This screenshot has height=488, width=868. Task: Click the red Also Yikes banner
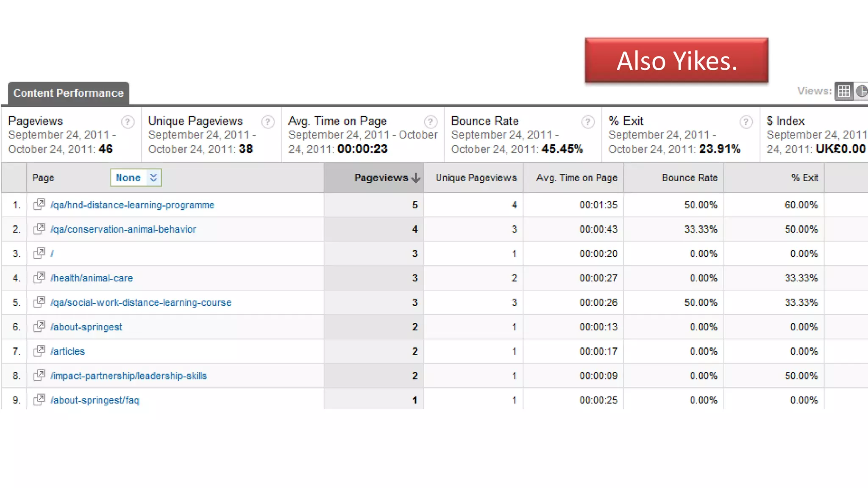click(676, 61)
